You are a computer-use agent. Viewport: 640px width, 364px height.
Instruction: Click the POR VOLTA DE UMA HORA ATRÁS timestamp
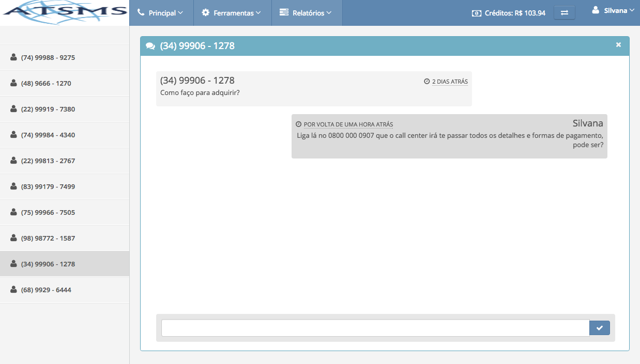[348, 124]
